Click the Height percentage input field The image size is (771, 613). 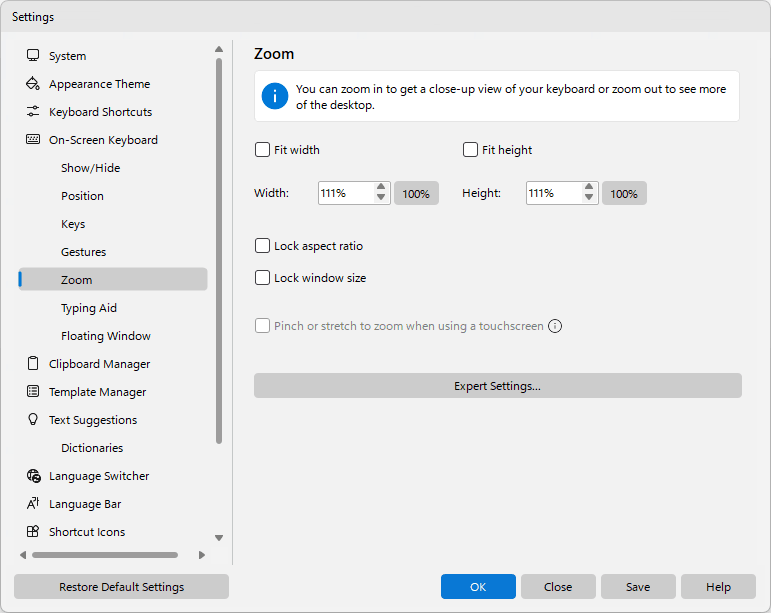[x=554, y=193]
